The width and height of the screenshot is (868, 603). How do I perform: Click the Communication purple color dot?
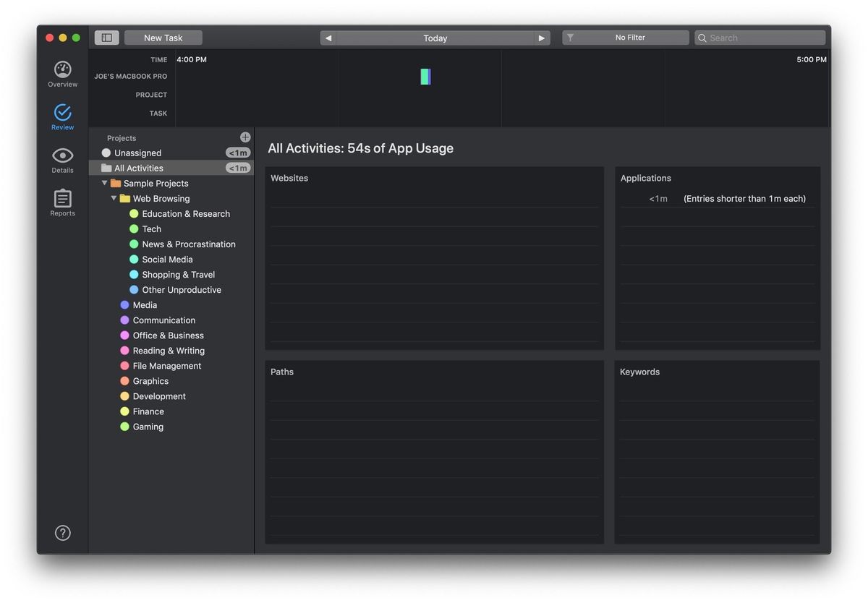point(124,320)
